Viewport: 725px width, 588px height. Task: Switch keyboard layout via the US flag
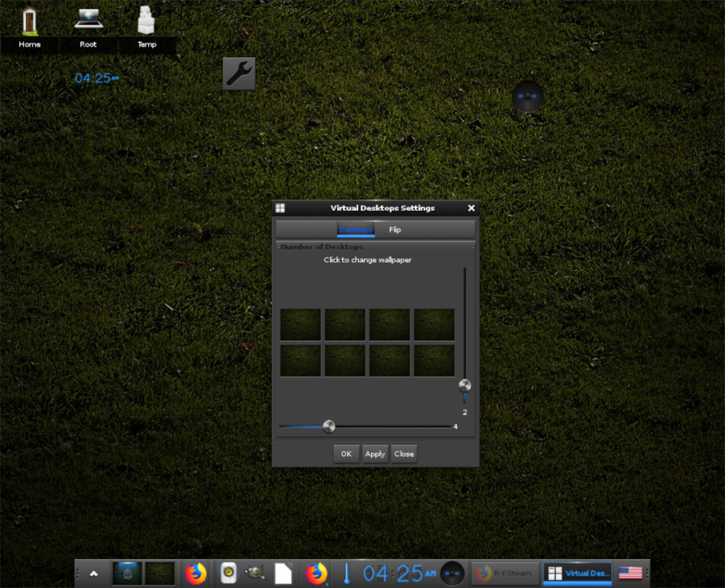(x=629, y=573)
